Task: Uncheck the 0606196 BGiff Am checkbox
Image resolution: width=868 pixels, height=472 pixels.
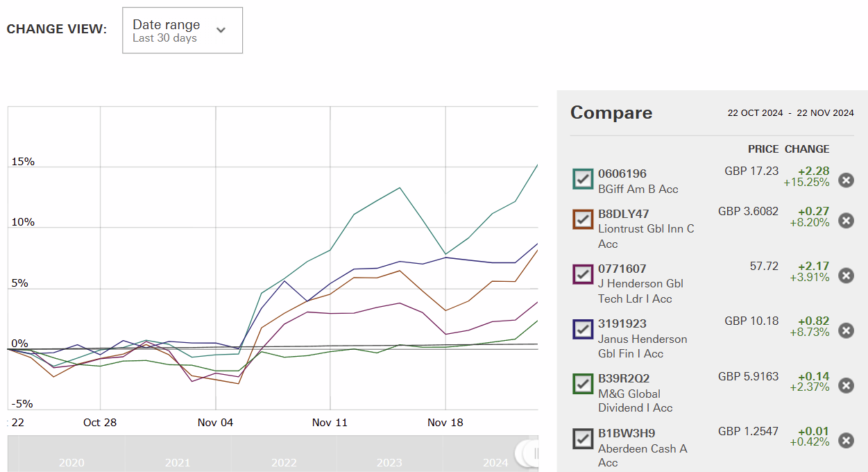Action: click(583, 178)
